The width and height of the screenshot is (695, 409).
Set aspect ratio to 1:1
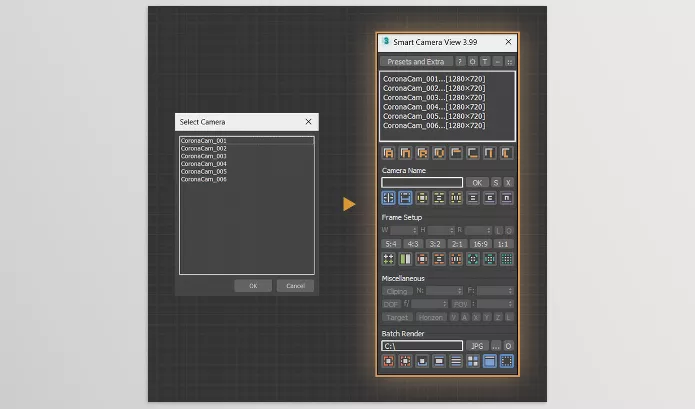(x=503, y=244)
